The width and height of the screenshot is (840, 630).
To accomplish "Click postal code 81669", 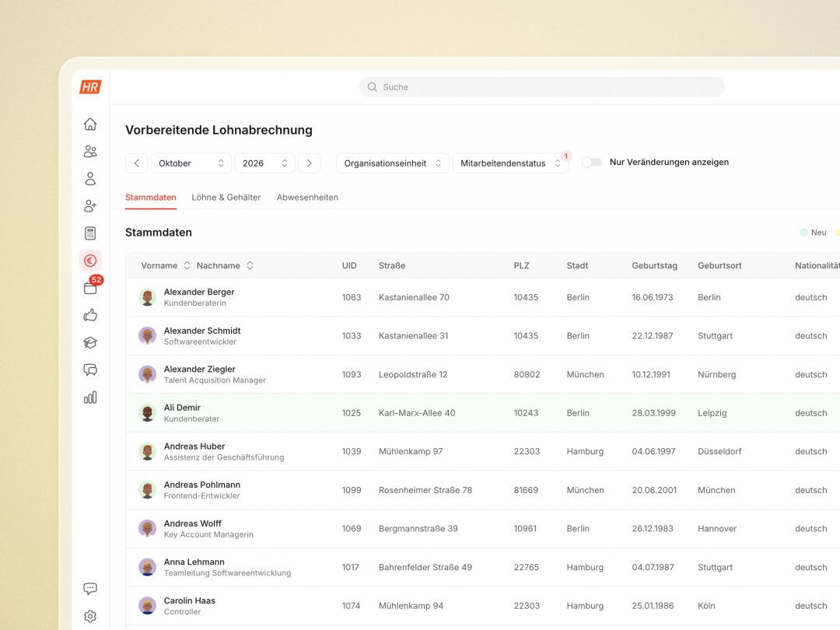I will tap(526, 490).
